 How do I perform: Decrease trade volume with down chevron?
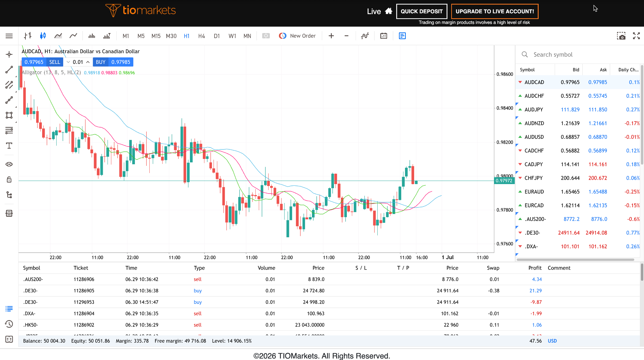(68, 62)
